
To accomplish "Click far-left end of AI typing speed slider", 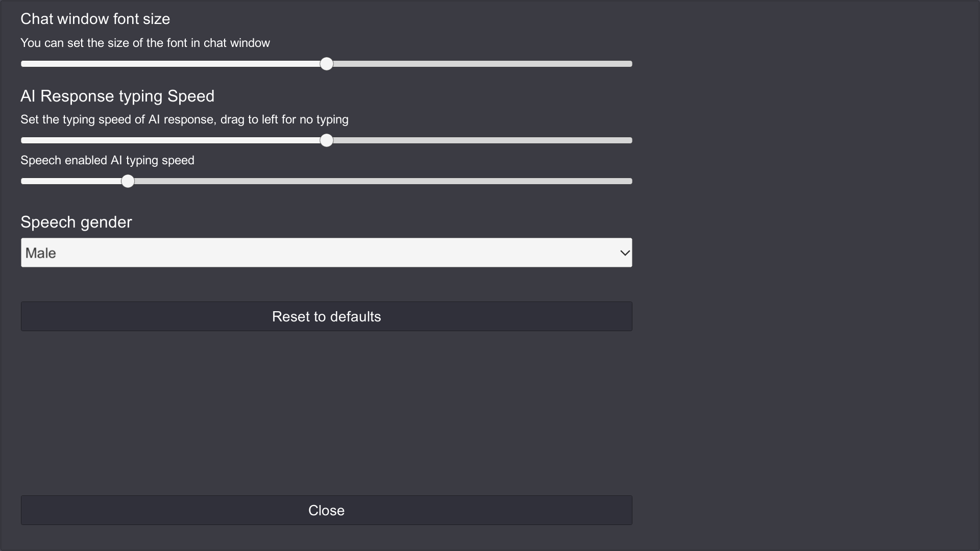I will 23,140.
